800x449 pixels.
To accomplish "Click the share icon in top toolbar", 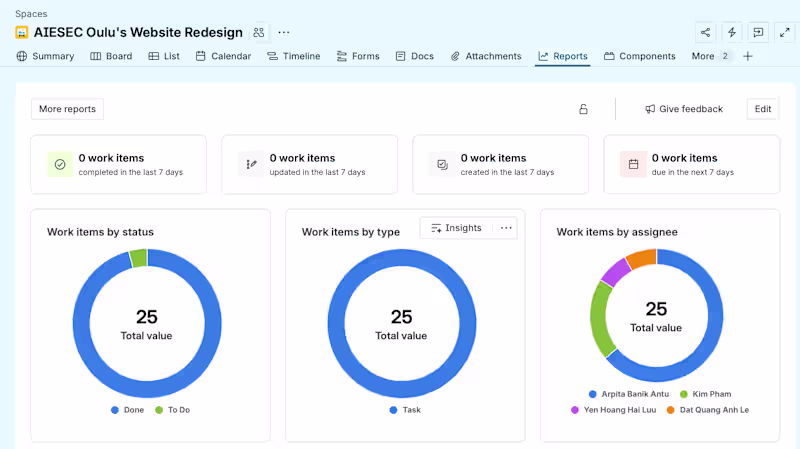I will point(705,33).
